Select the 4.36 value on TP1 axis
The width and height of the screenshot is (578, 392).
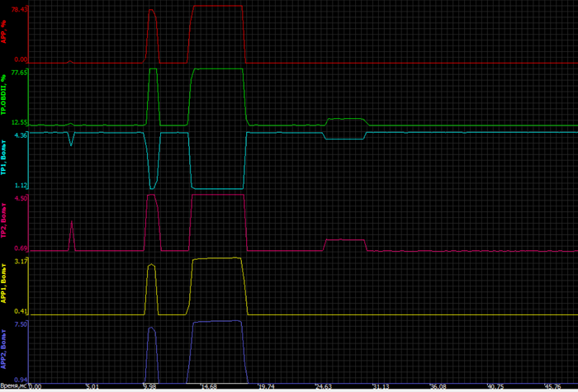click(21, 135)
